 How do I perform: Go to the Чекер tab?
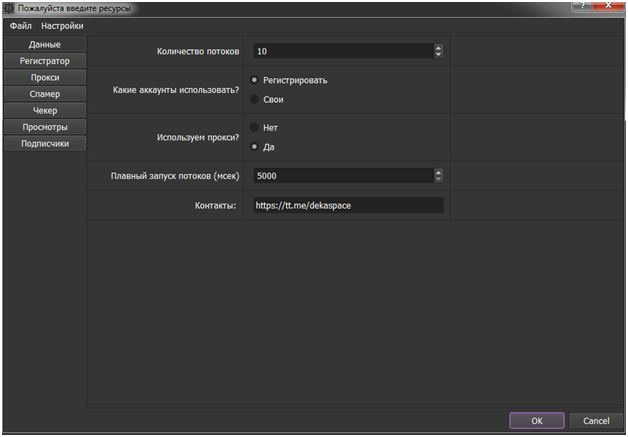coord(44,110)
